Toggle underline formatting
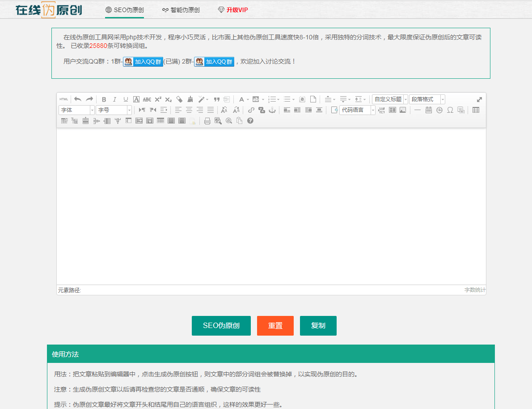This screenshot has width=532, height=409. click(x=126, y=99)
